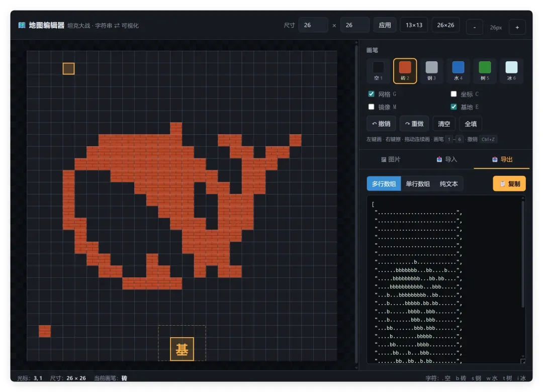Switch to the 导出 export tab
The image size is (543, 392).
[x=502, y=159]
